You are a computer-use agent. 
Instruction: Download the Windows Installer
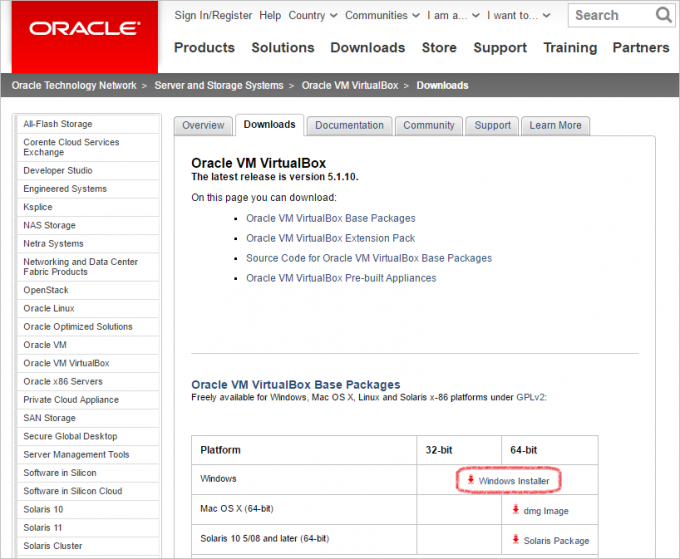coord(513,481)
